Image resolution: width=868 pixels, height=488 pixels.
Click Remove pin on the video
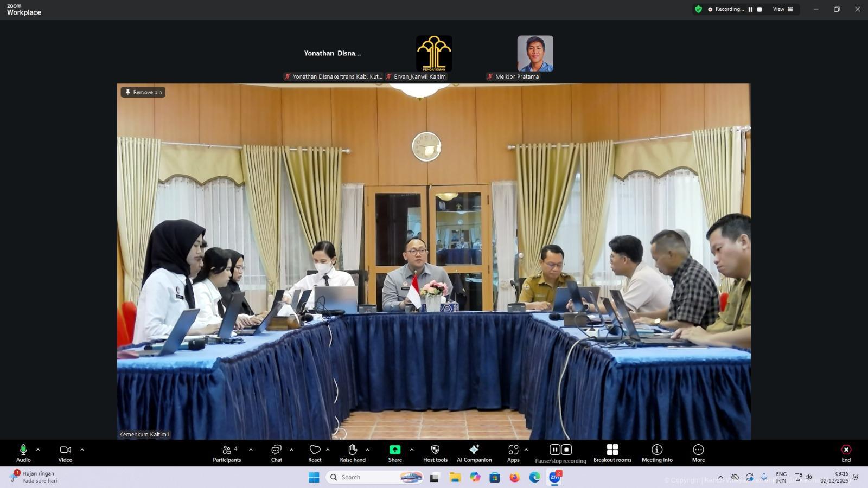pos(143,92)
